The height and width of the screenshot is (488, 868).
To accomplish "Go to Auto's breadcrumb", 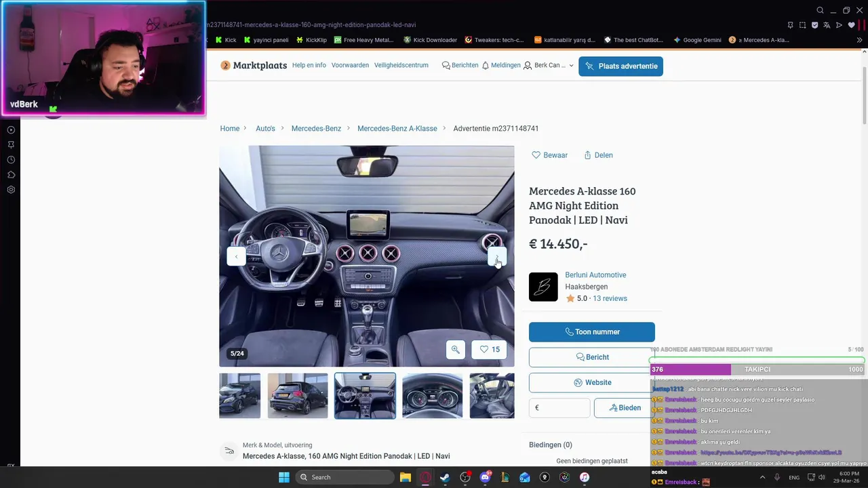I will (265, 128).
